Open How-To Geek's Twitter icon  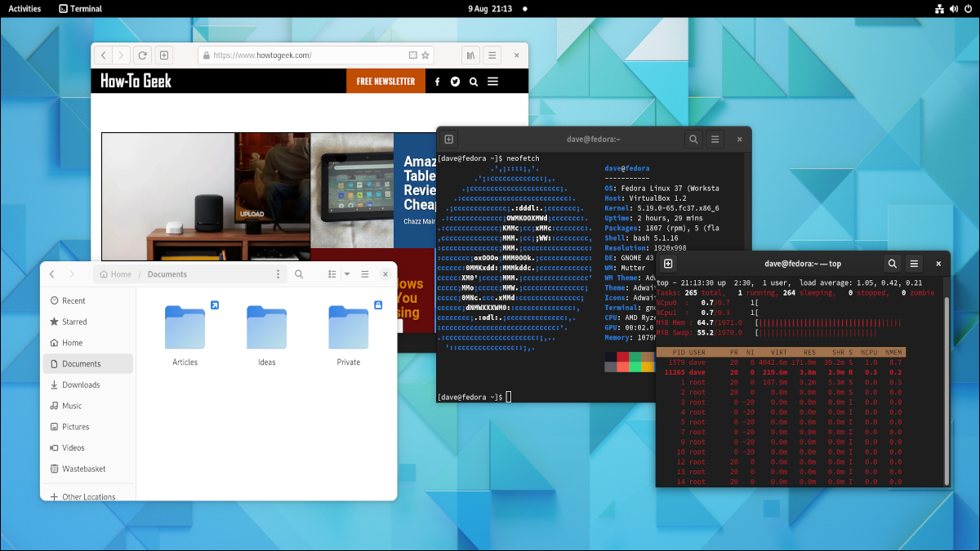pyautogui.click(x=455, y=82)
